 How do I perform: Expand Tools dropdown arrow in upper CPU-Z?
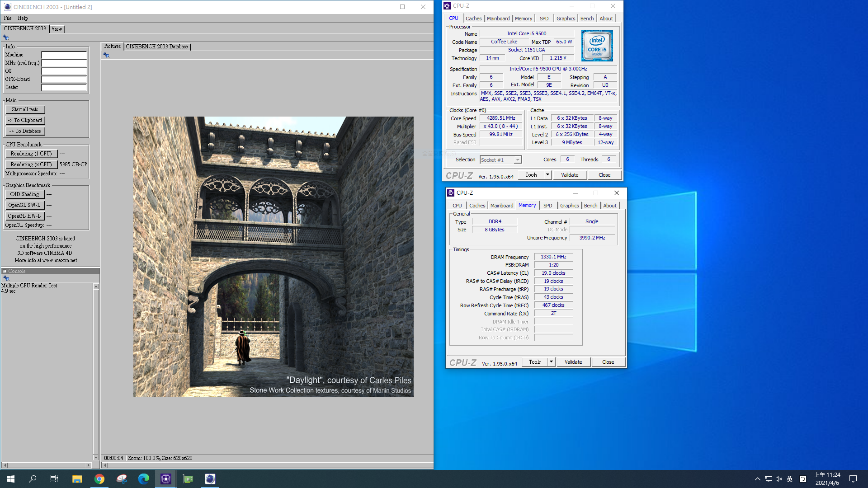coord(547,175)
